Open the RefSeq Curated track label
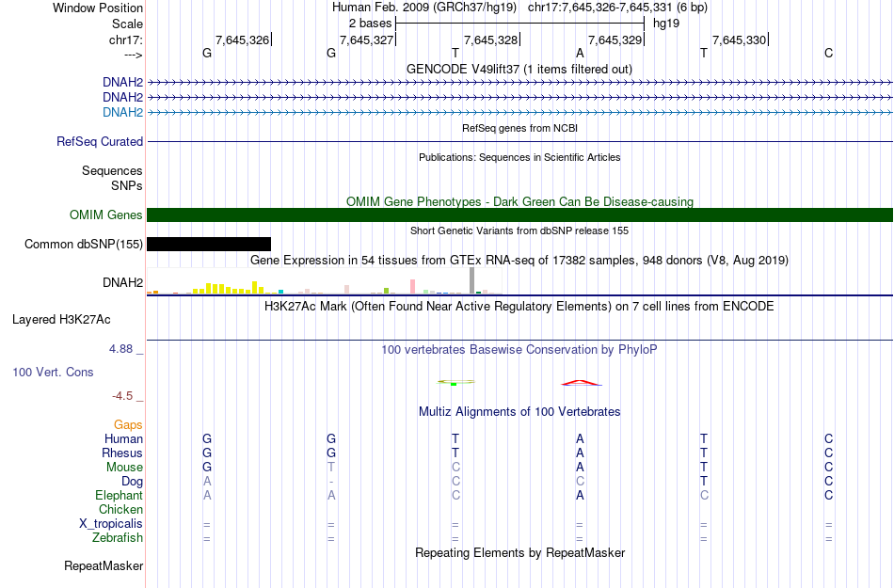 click(100, 141)
